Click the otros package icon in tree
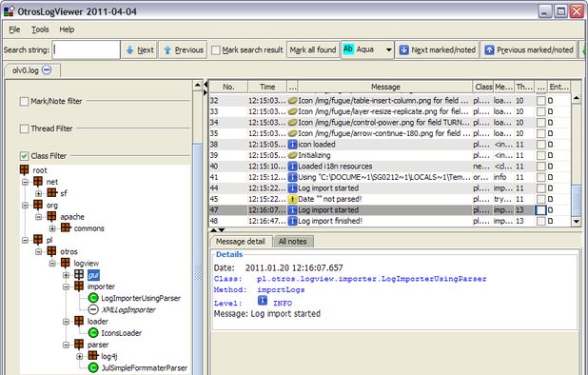This screenshot has width=588, height=375. (51, 251)
